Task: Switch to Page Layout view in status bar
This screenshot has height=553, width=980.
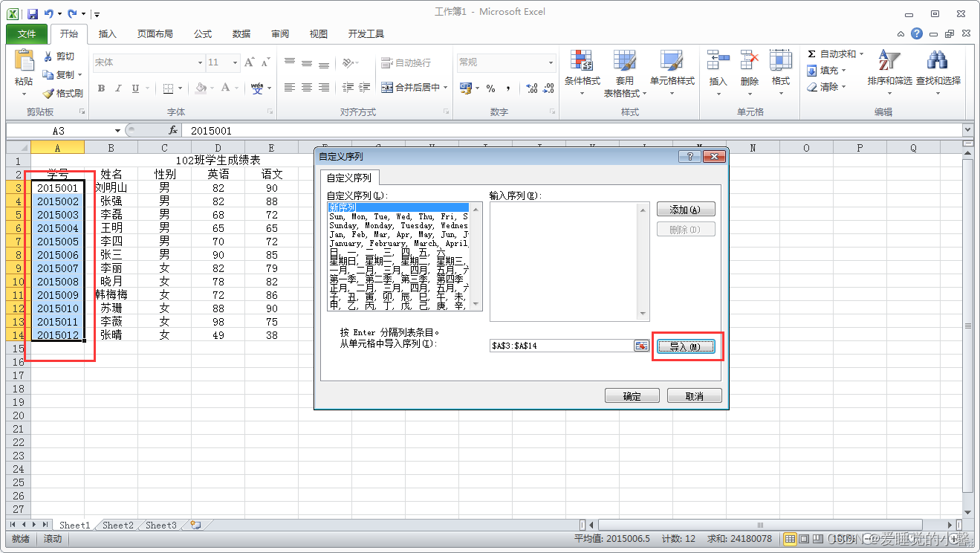Action: pyautogui.click(x=805, y=538)
